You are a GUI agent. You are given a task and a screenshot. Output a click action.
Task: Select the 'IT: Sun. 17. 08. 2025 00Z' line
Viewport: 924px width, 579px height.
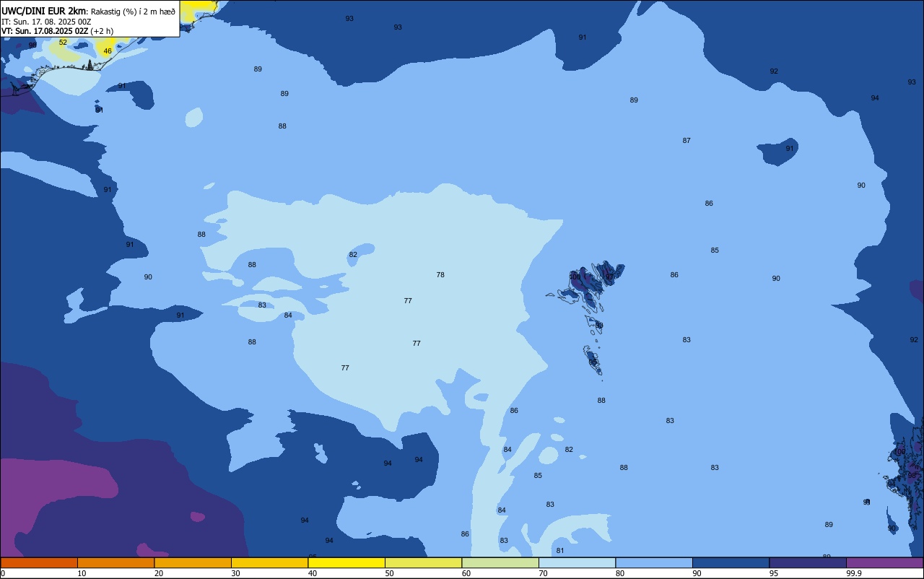[x=45, y=22]
